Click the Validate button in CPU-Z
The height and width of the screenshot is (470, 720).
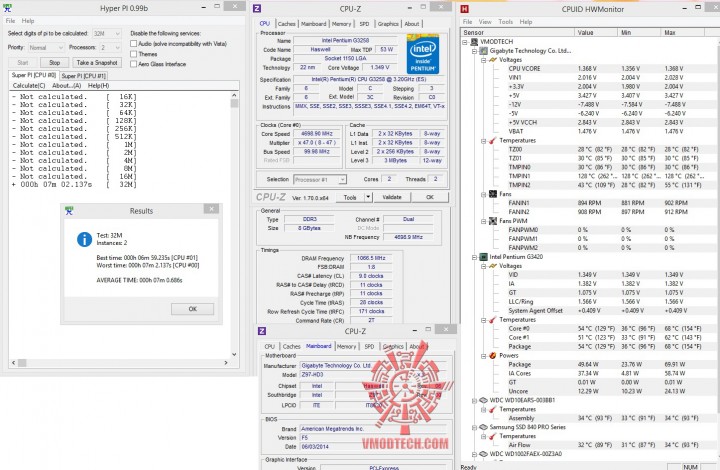coord(392,197)
